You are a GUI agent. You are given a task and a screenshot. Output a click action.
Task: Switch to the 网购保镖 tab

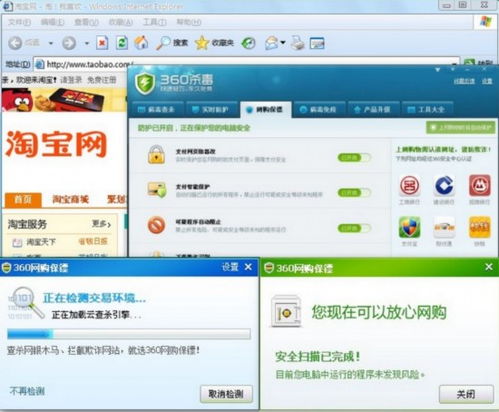[266, 109]
